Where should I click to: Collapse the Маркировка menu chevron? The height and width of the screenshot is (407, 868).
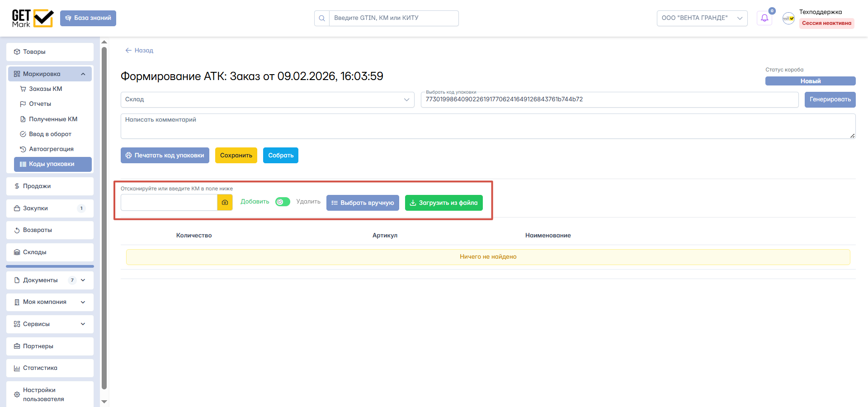click(83, 74)
